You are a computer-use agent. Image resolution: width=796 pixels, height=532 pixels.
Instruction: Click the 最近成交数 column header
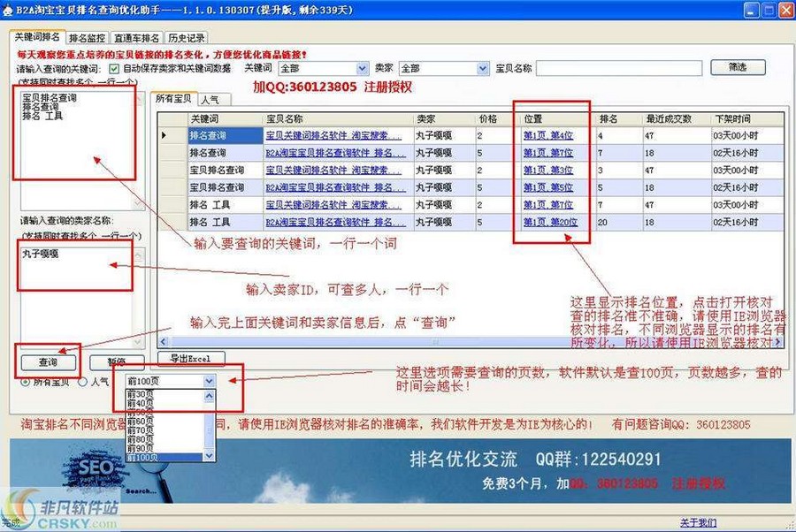point(677,118)
